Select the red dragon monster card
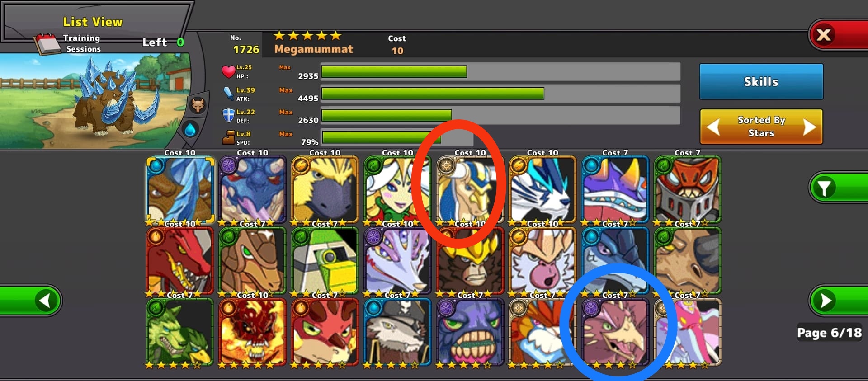Viewport: 868px width, 381px height. click(179, 261)
